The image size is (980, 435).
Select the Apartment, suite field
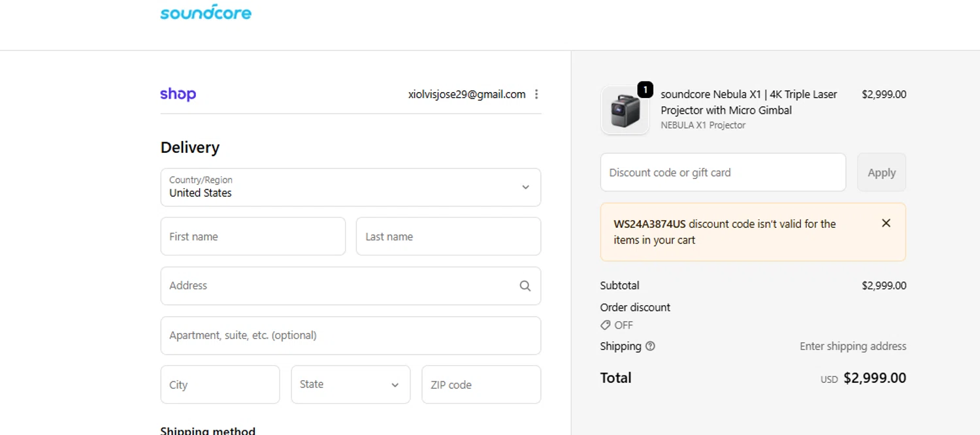(350, 336)
